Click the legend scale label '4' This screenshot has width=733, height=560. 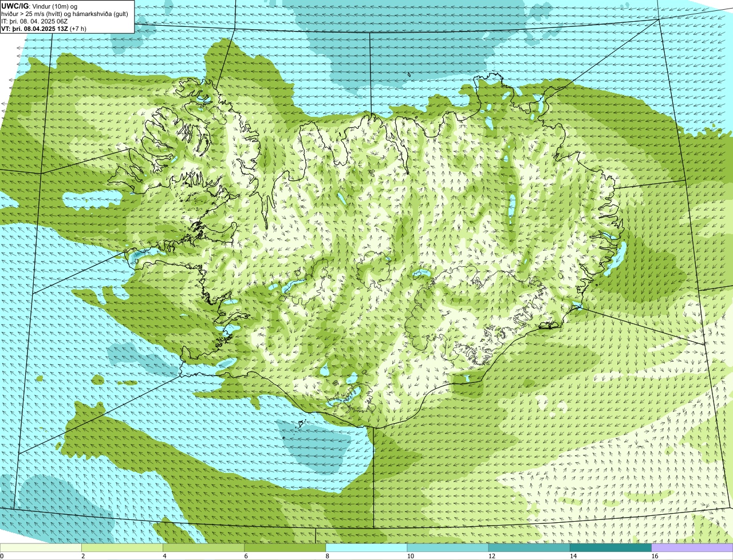coord(164,556)
